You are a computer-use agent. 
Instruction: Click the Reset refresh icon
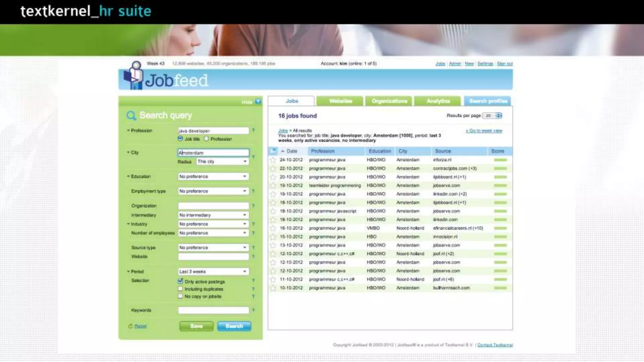pyautogui.click(x=130, y=326)
